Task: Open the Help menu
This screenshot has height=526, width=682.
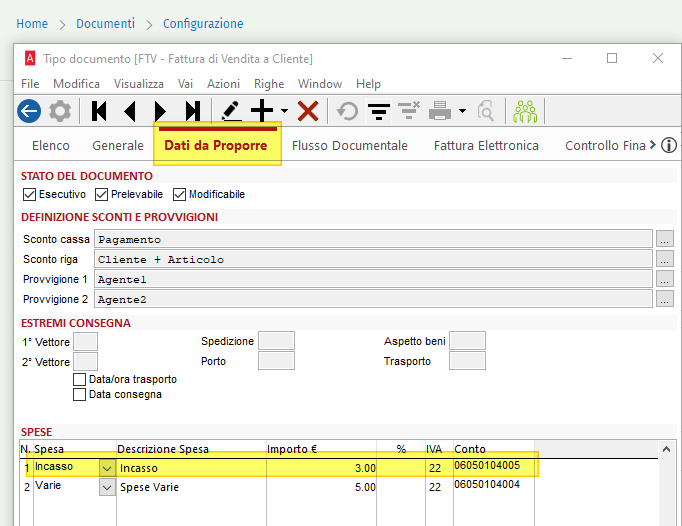Action: pos(368,84)
